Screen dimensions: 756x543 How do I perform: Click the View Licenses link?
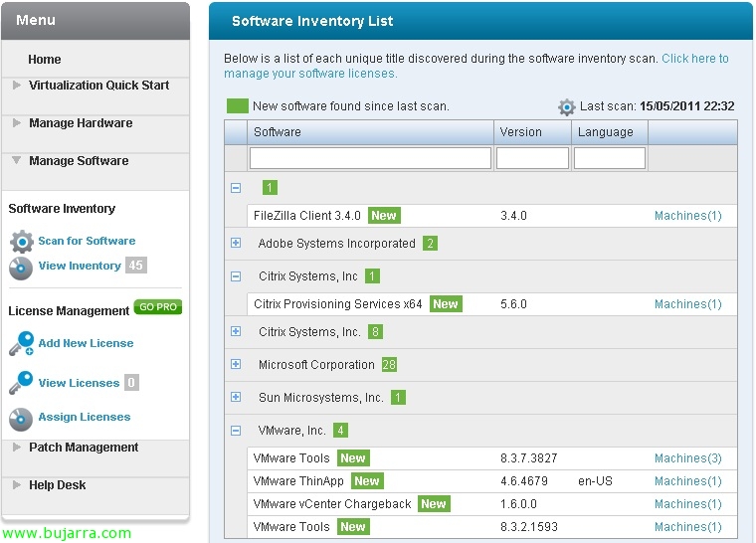[x=79, y=383]
